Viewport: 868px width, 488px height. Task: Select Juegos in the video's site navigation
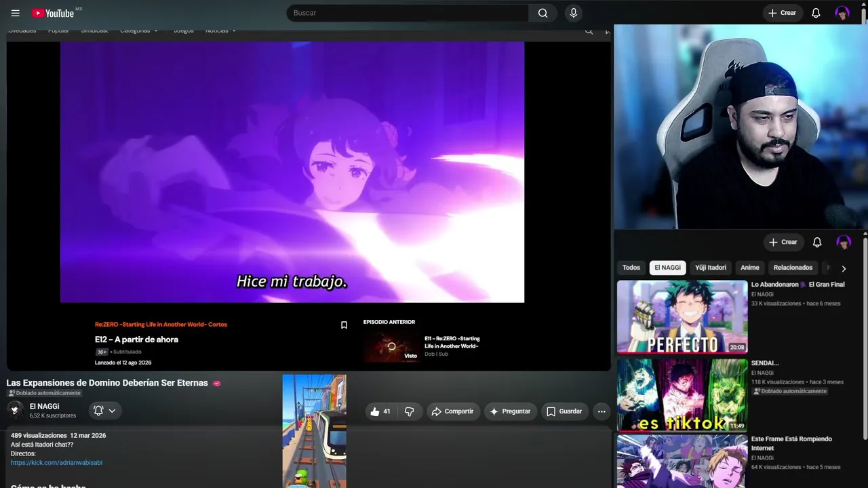click(183, 30)
